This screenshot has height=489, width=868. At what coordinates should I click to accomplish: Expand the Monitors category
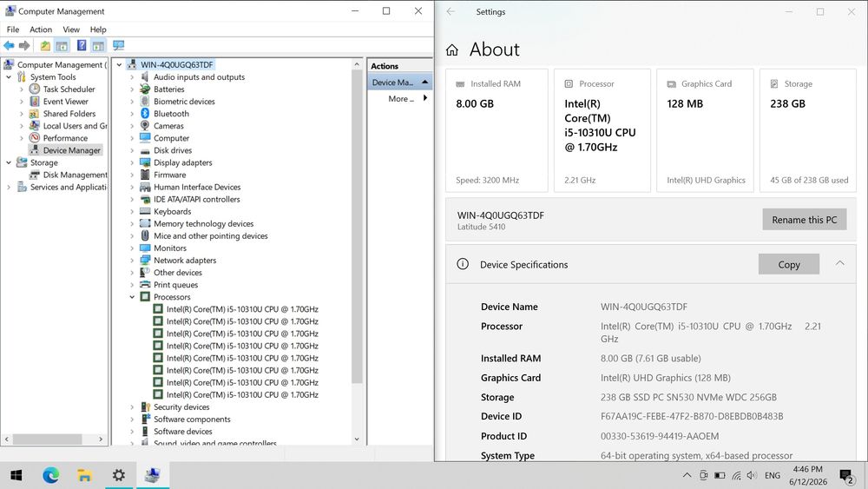pos(132,248)
